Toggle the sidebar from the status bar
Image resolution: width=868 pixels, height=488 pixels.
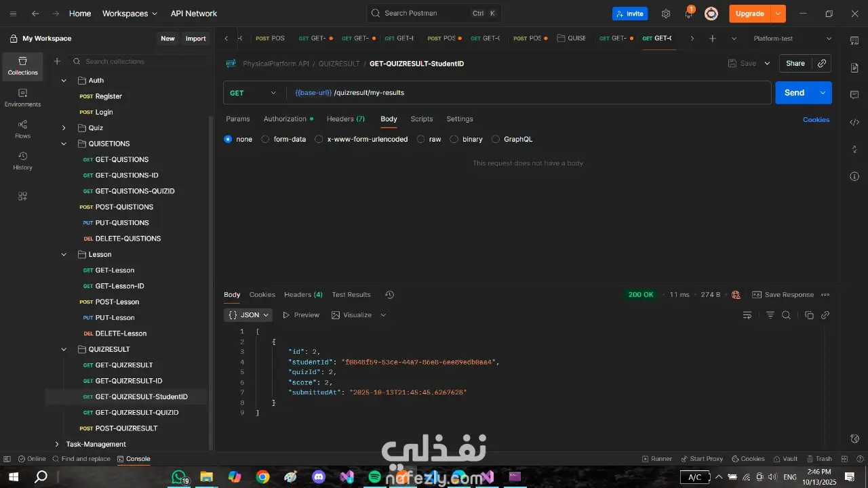point(7,459)
